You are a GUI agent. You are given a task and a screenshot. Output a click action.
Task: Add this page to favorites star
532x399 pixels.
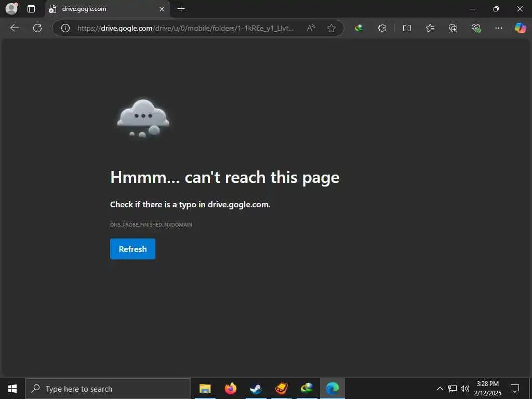[331, 28]
